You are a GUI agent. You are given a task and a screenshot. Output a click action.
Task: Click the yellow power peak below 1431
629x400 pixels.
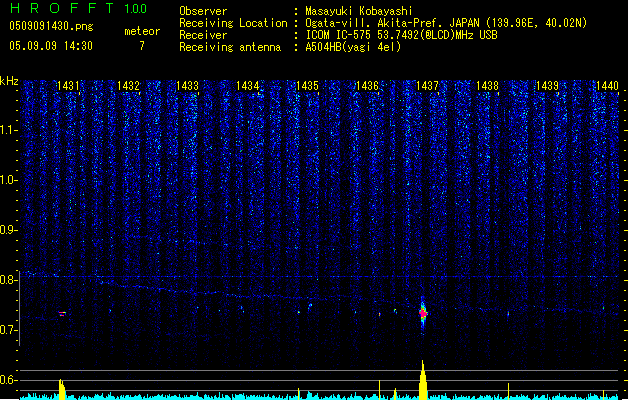tap(62, 389)
